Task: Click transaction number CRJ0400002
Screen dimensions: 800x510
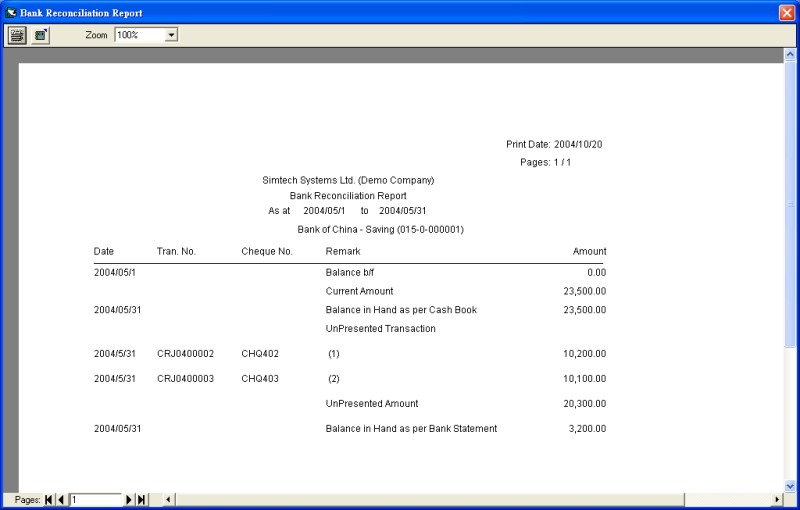Action: point(185,353)
